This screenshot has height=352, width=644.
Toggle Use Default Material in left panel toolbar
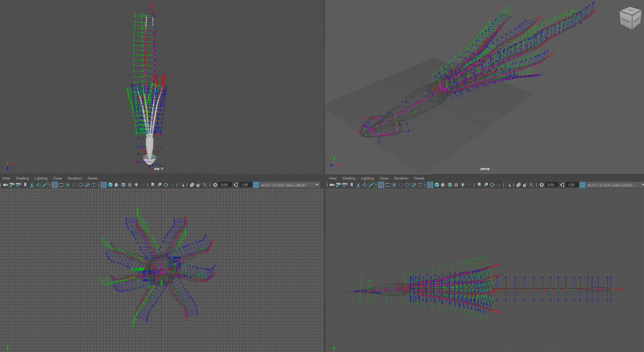pos(117,185)
